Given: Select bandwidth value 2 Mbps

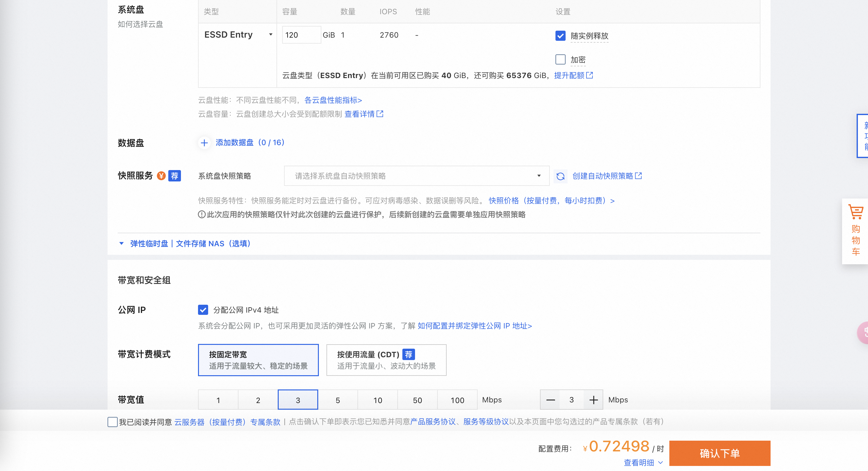Looking at the screenshot, I should 258,400.
